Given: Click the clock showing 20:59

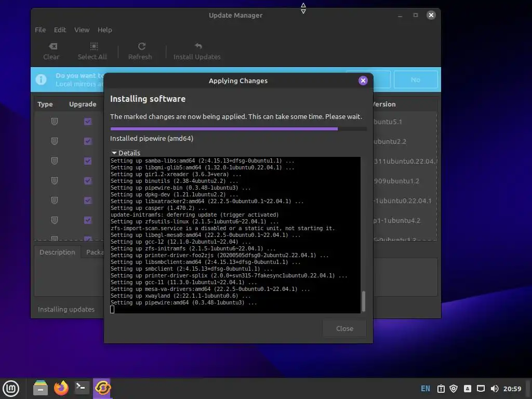Looking at the screenshot, I should pyautogui.click(x=512, y=389).
